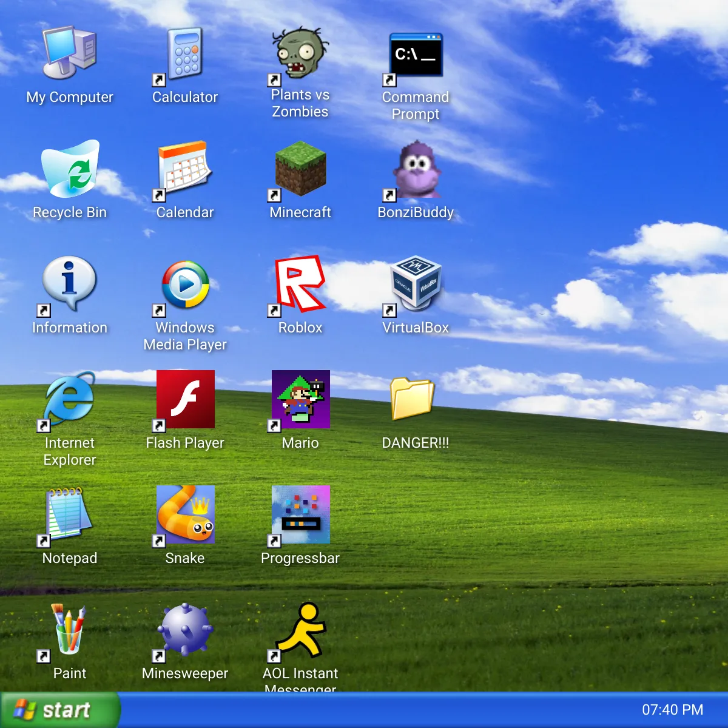
Task: Open the DANGER!!! folder
Action: (414, 399)
